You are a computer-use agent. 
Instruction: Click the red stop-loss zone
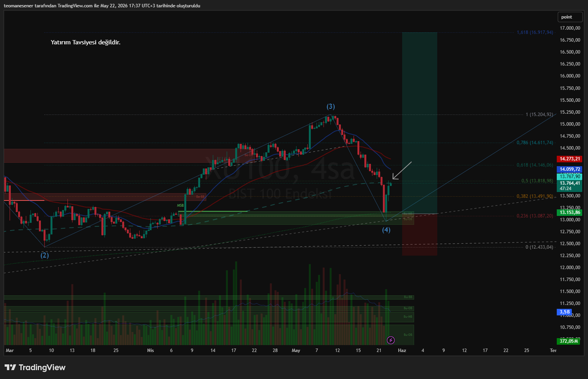(419, 235)
